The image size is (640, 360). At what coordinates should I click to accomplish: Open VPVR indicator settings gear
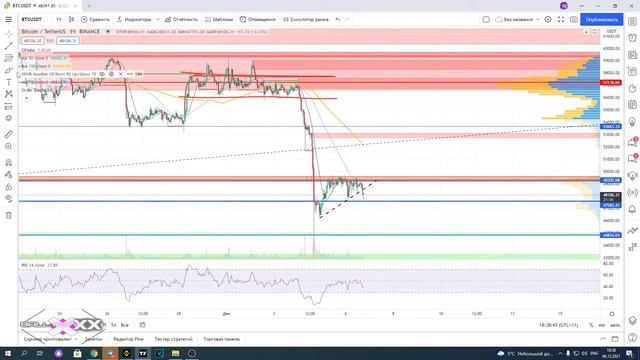click(111, 74)
